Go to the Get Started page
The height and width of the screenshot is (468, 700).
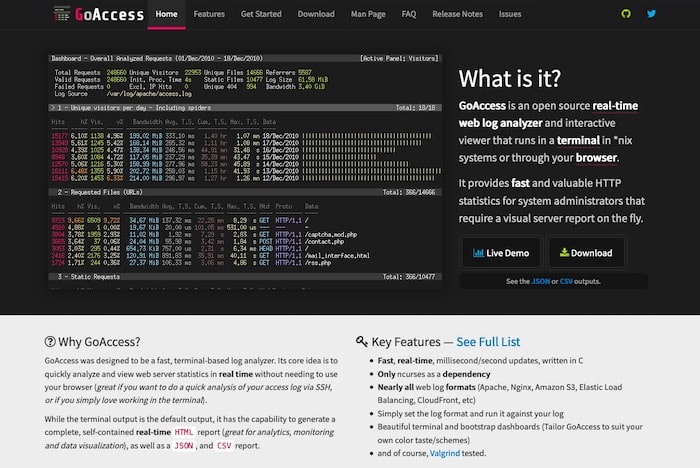coord(261,14)
